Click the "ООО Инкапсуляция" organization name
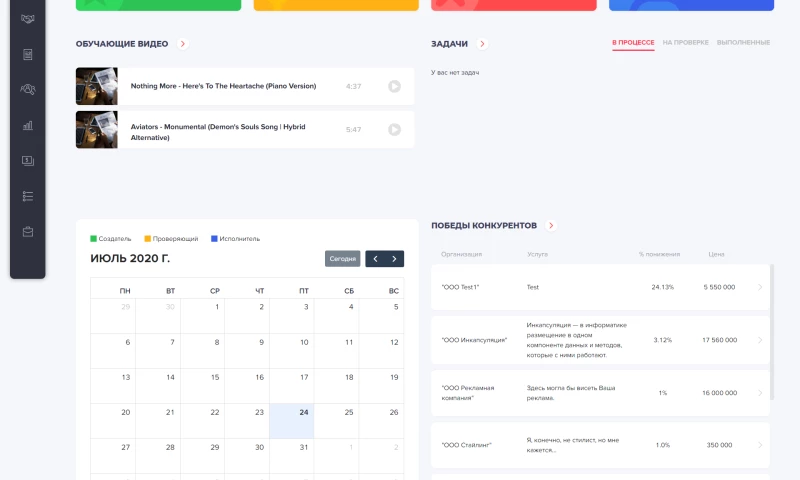The image size is (800, 480). pyautogui.click(x=474, y=340)
